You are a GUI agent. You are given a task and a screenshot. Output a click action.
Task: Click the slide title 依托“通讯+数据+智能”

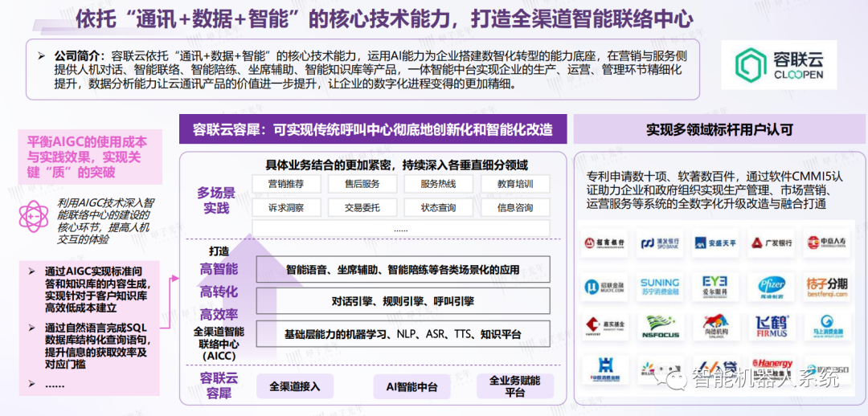click(384, 18)
